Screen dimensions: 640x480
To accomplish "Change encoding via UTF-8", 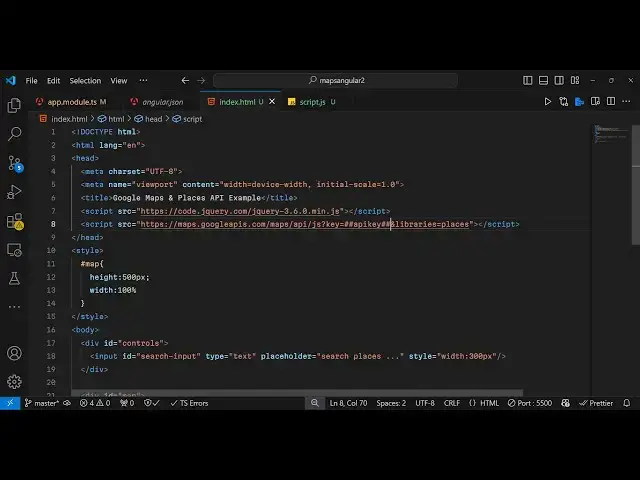I will (x=425, y=403).
